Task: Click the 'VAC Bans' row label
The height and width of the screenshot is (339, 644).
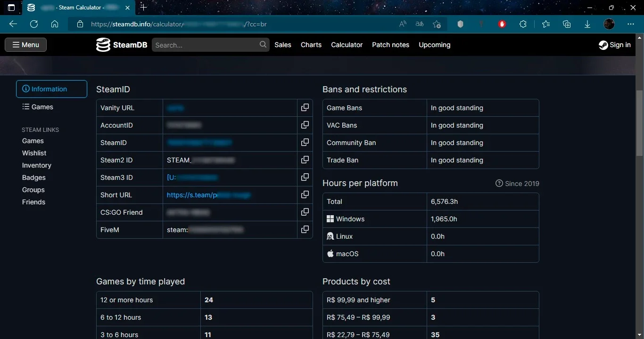Action: pos(342,125)
